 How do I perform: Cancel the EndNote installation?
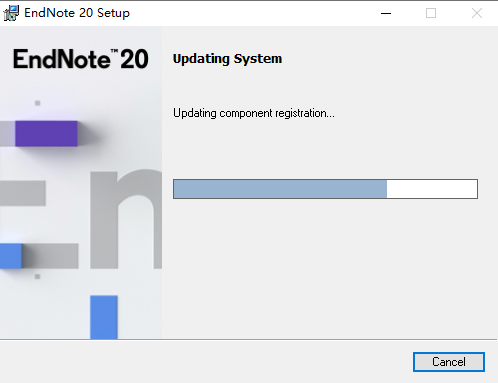[449, 362]
